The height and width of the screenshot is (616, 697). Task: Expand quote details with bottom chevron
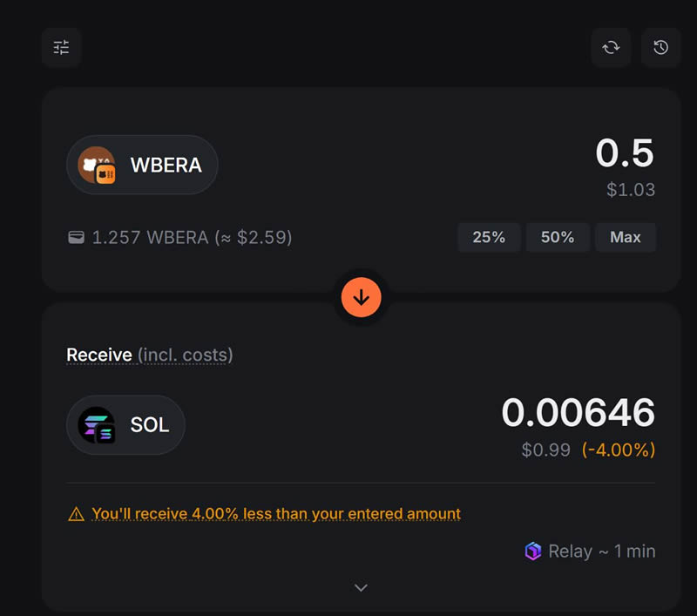pos(362,588)
